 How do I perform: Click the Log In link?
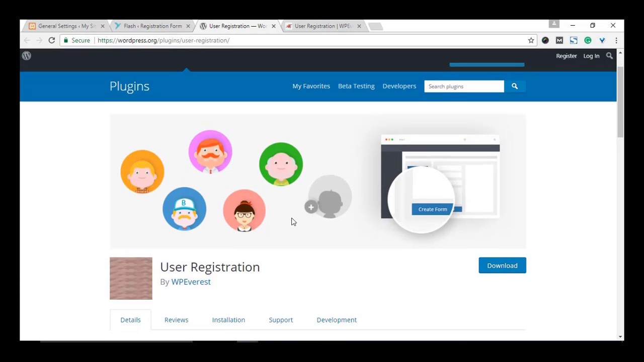click(591, 56)
